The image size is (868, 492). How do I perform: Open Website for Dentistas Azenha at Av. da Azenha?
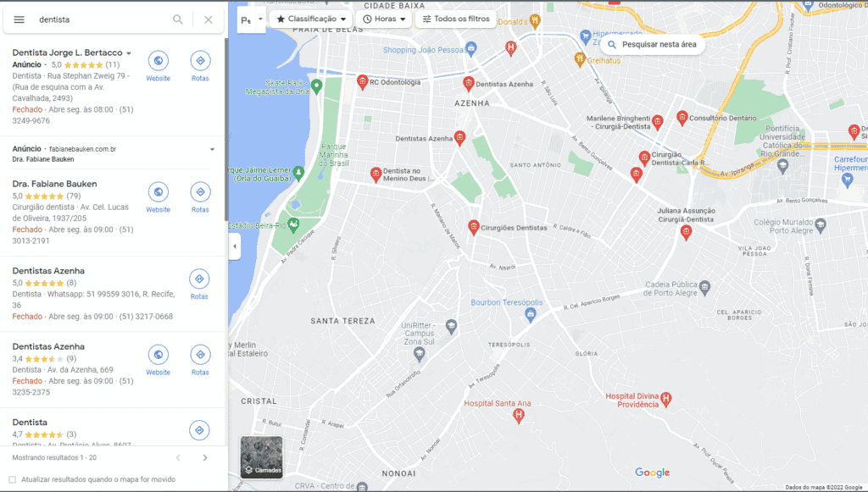click(x=159, y=360)
